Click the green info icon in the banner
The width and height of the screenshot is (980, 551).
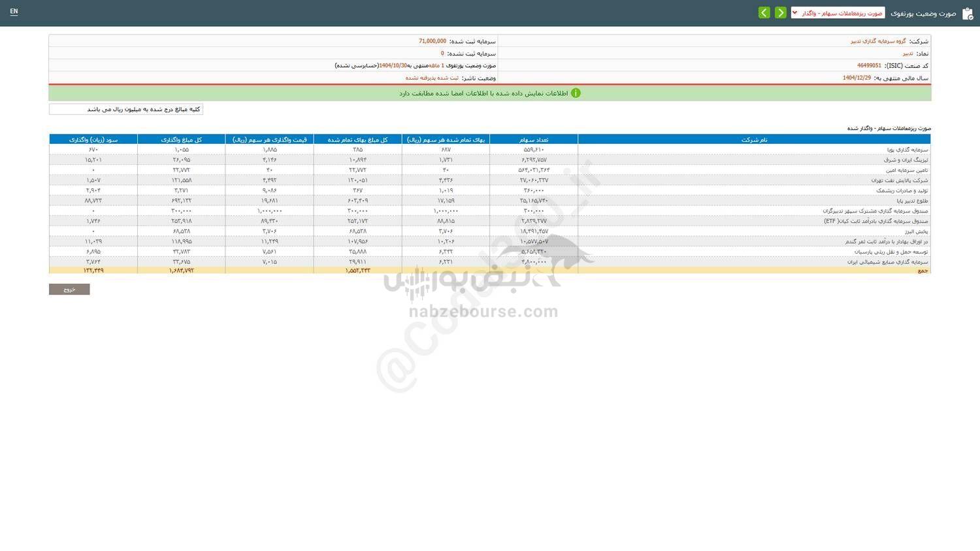click(x=576, y=93)
